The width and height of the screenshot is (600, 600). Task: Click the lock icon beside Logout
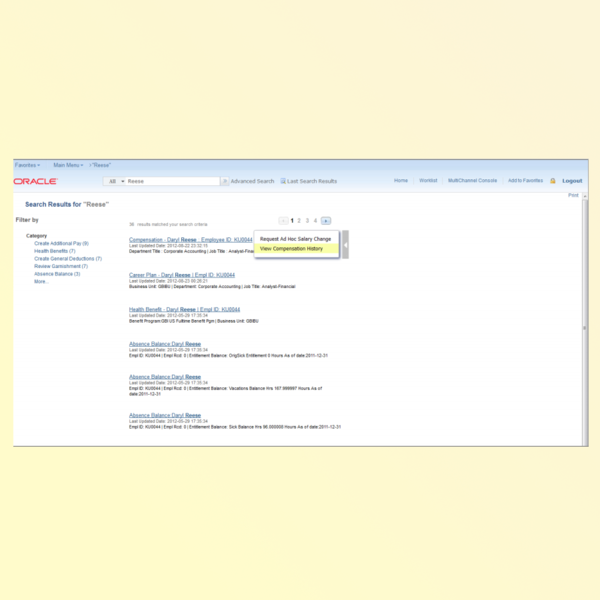(x=553, y=181)
